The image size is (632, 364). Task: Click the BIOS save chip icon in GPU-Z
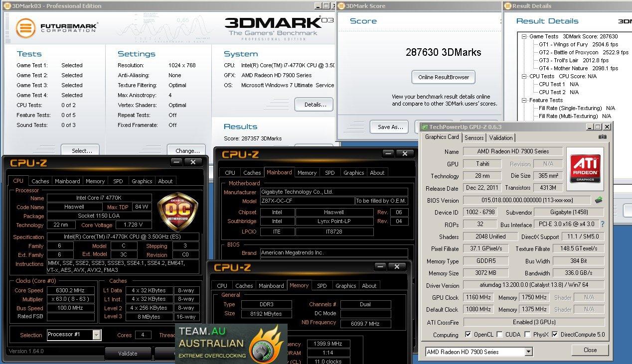[599, 200]
